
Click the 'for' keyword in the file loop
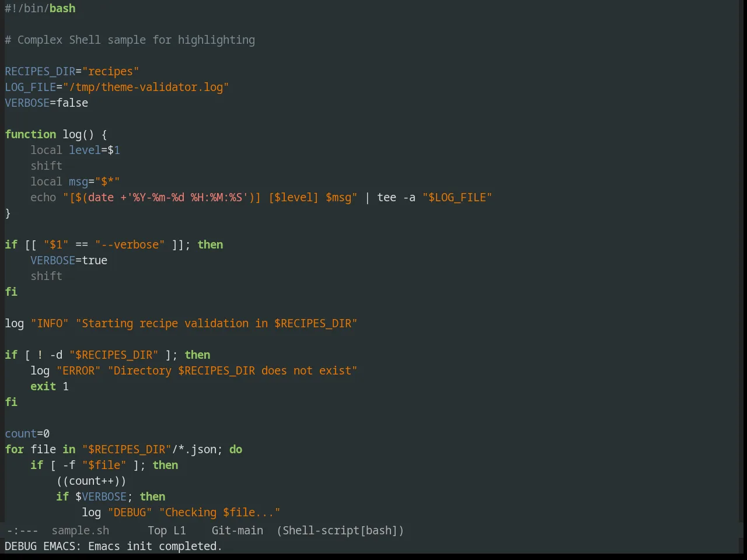15,450
